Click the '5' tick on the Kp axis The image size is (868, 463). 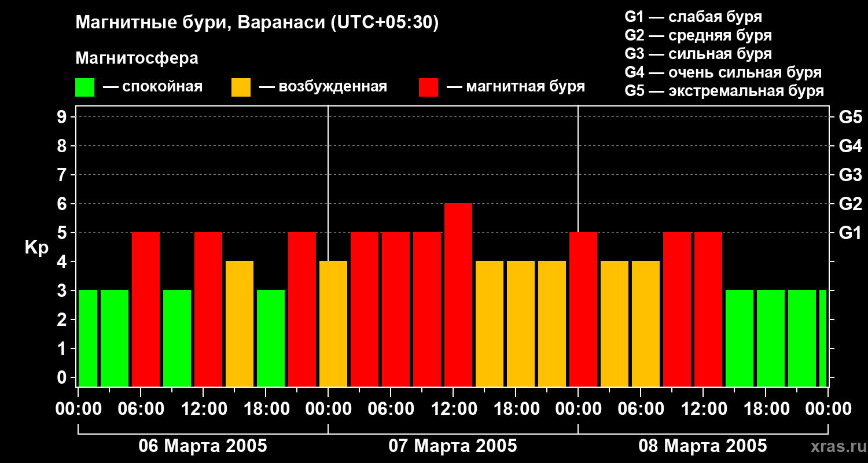pyautogui.click(x=63, y=233)
